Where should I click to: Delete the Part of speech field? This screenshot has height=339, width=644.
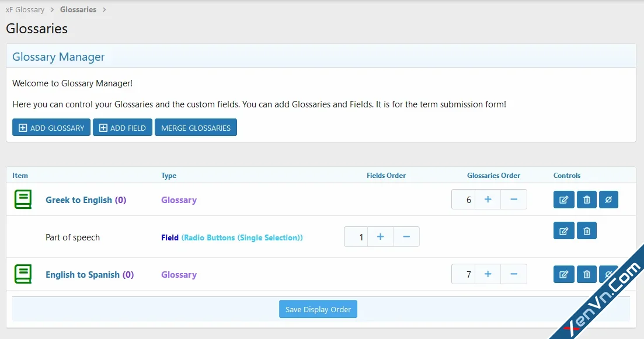(586, 231)
